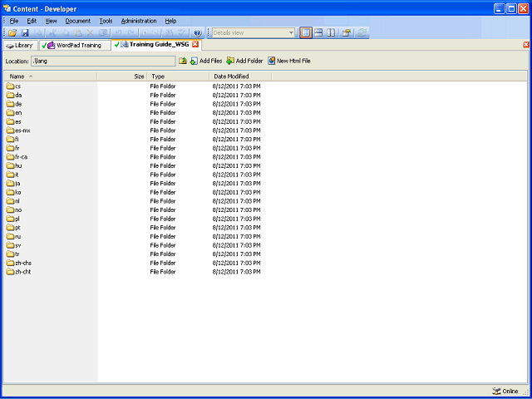The image size is (532, 399).
Task: Select the zh-cht folder
Action: point(18,272)
